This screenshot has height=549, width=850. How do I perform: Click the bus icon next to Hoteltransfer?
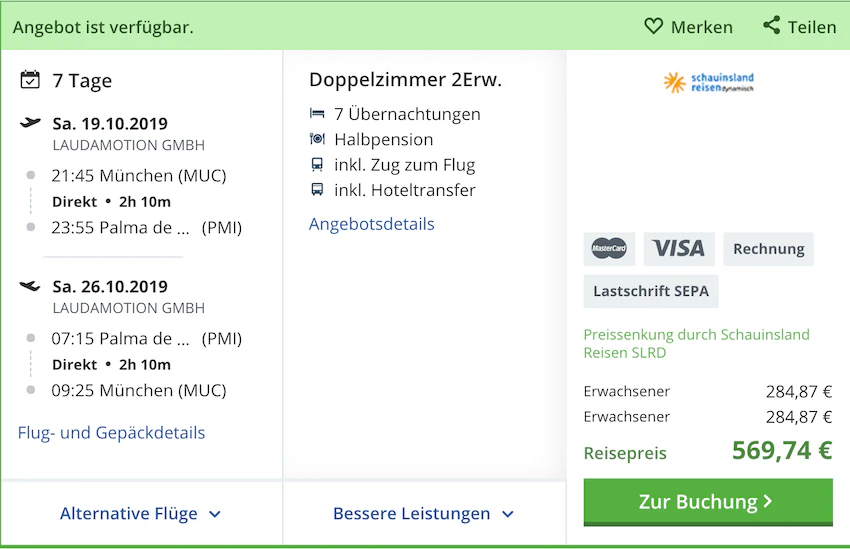[317, 190]
